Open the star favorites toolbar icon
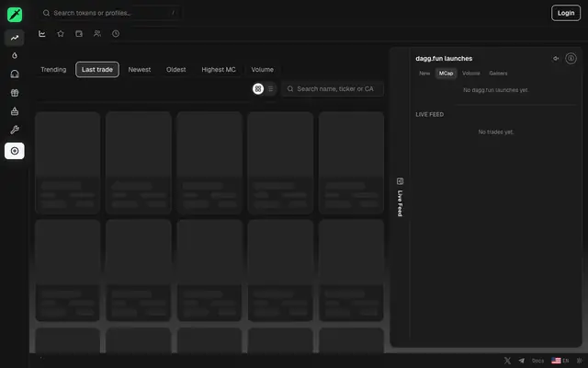Screen dimensions: 588x368 (x=61, y=34)
